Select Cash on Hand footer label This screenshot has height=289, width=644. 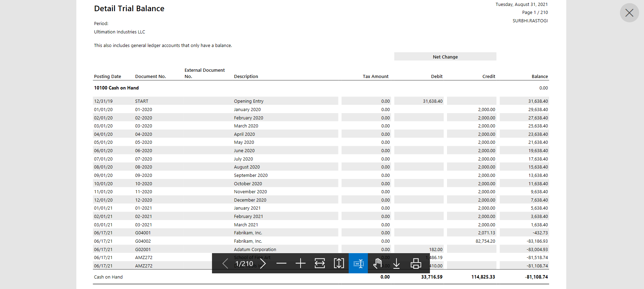pos(108,277)
